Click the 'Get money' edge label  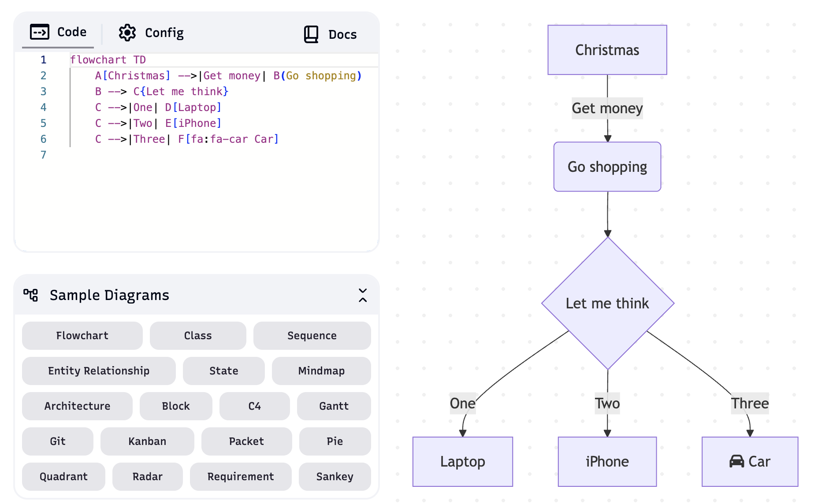607,108
